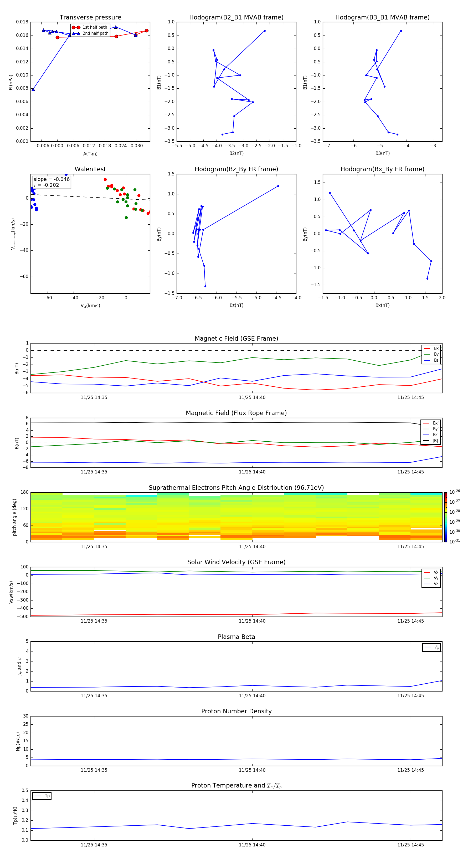Click the dashed fit line in WalenTest plot

tap(90, 197)
